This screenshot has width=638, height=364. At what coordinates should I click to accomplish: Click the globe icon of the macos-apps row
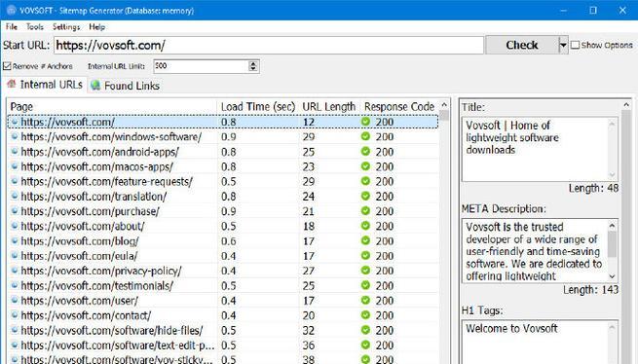point(15,166)
